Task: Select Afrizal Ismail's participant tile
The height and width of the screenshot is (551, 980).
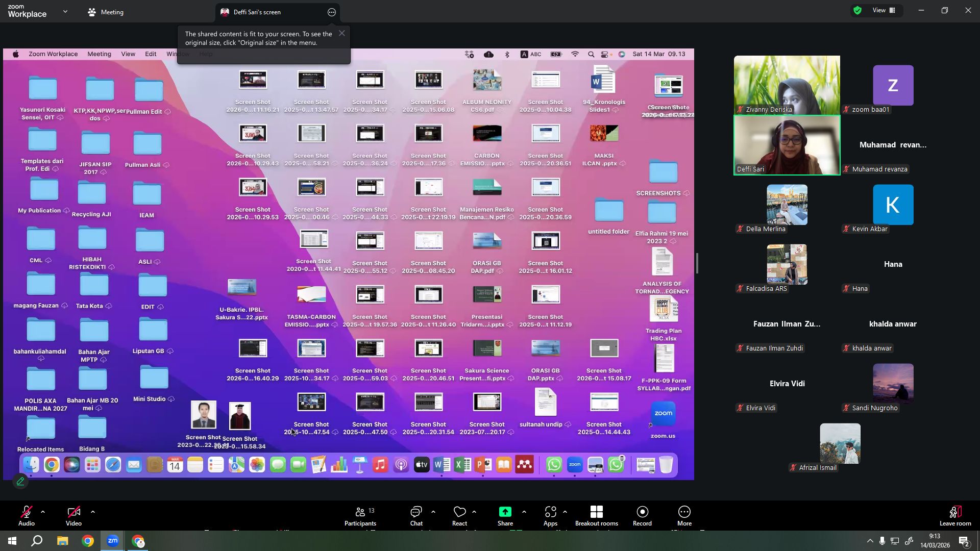Action: click(x=840, y=444)
